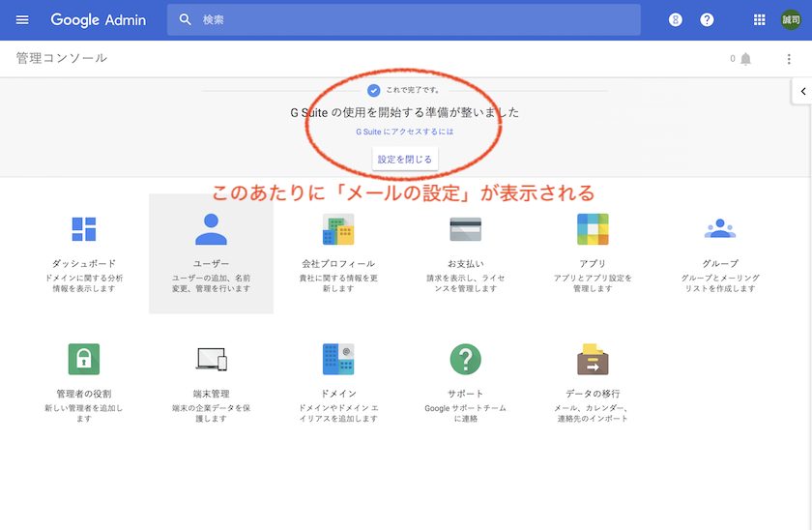Click the グループ label text
This screenshot has width=812, height=530.
tap(720, 263)
